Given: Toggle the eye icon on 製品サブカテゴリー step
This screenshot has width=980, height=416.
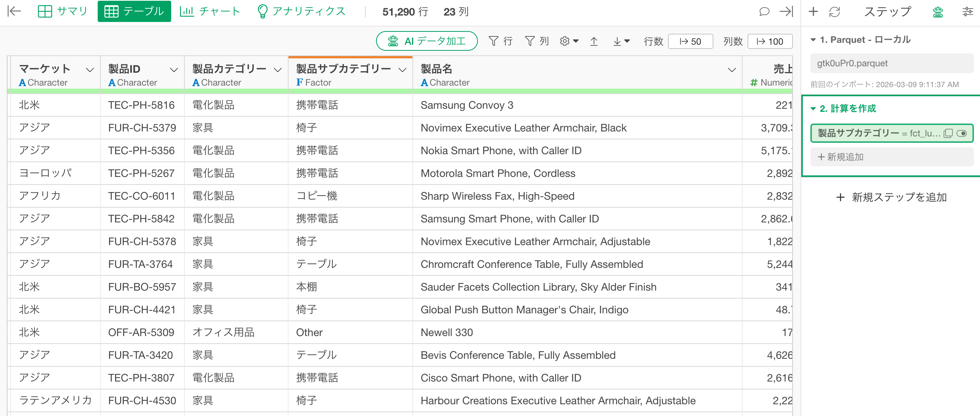Looking at the screenshot, I should 961,133.
